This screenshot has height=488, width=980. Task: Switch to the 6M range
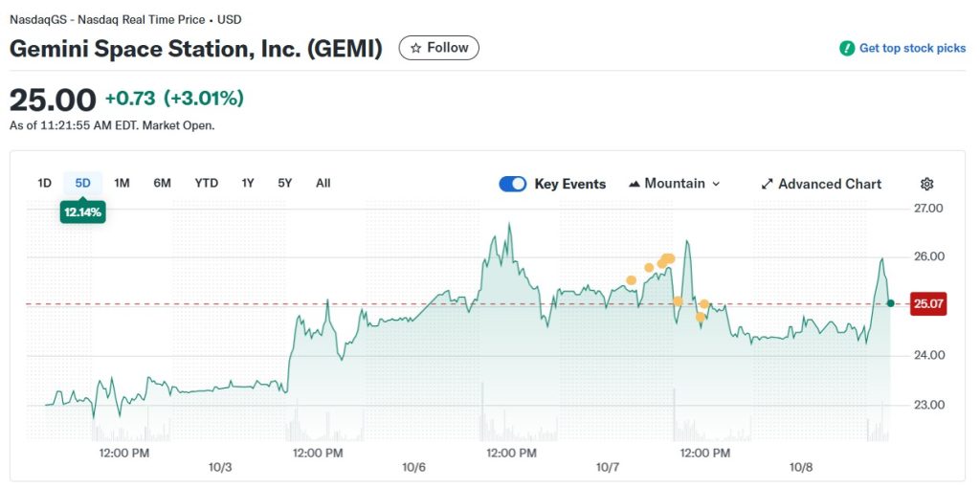[162, 183]
